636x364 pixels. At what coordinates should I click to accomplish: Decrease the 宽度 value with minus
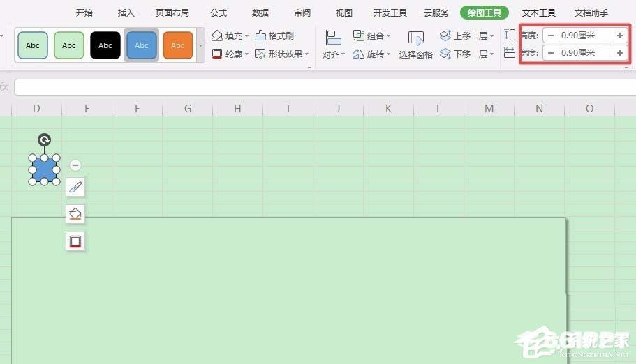point(550,53)
